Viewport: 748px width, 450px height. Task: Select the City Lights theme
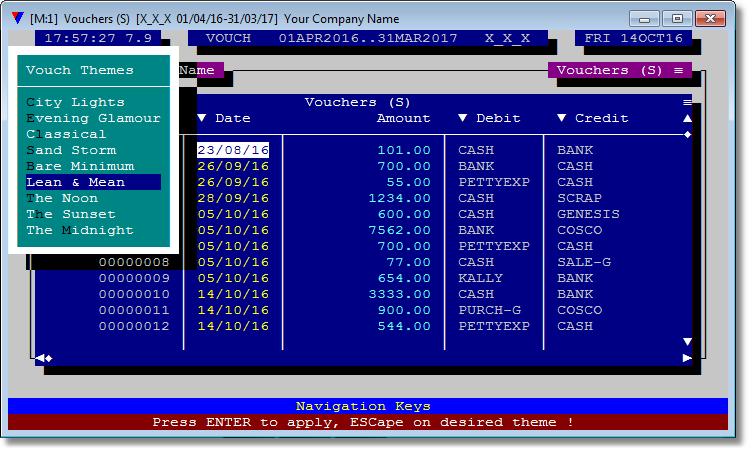pos(94,102)
